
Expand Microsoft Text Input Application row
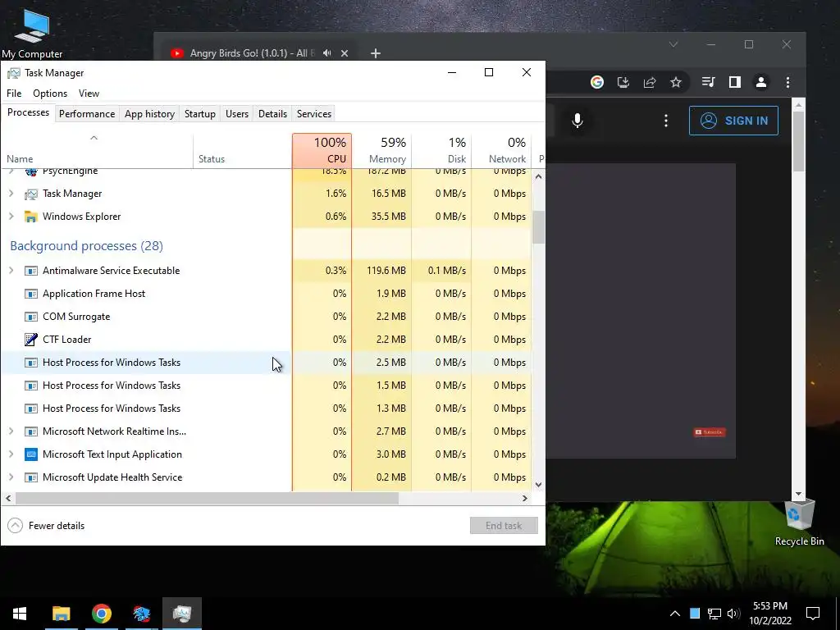(11, 454)
